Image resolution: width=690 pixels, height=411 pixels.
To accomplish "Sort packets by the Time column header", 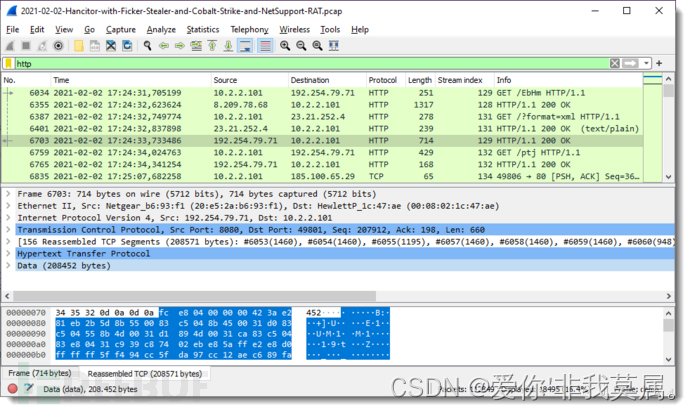I will 131,80.
